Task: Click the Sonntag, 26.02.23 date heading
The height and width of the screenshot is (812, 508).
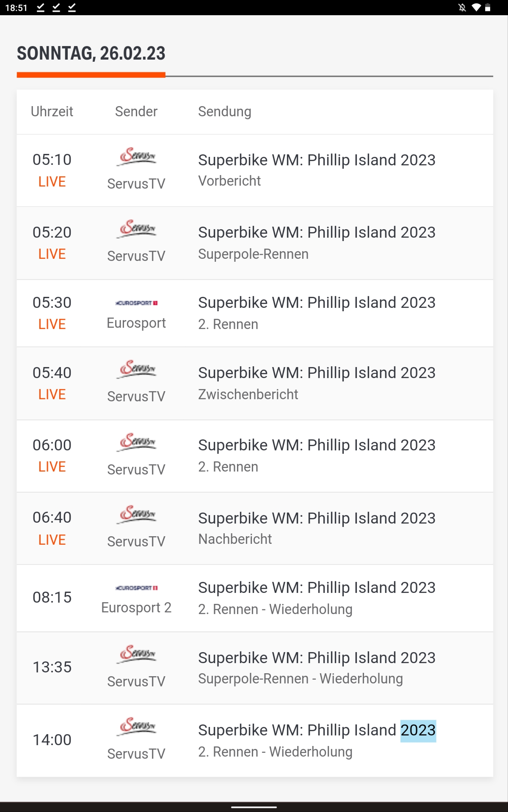Action: (x=91, y=54)
